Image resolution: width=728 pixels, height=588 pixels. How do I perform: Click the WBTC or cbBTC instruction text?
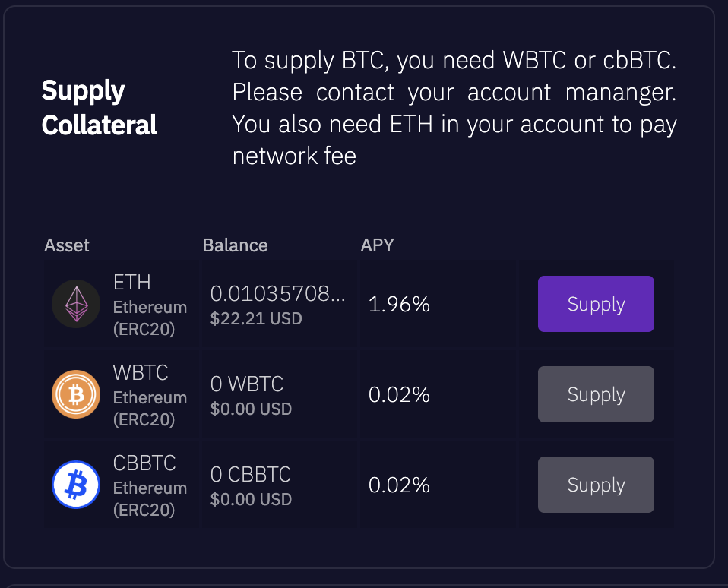tap(454, 108)
